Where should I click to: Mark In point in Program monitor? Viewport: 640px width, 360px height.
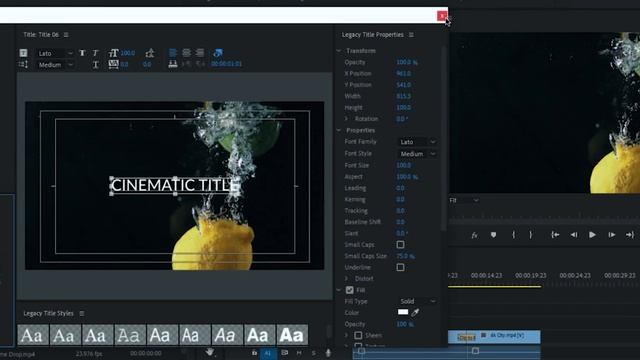click(513, 235)
